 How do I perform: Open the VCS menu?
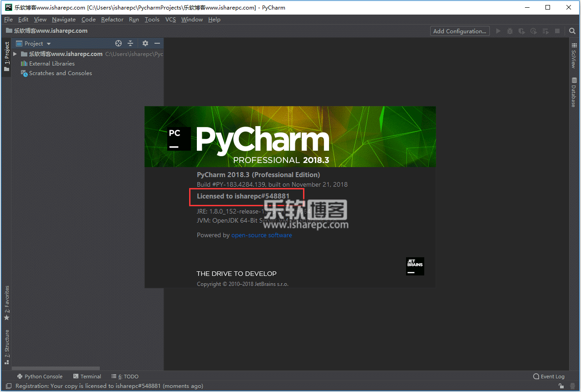click(x=170, y=20)
